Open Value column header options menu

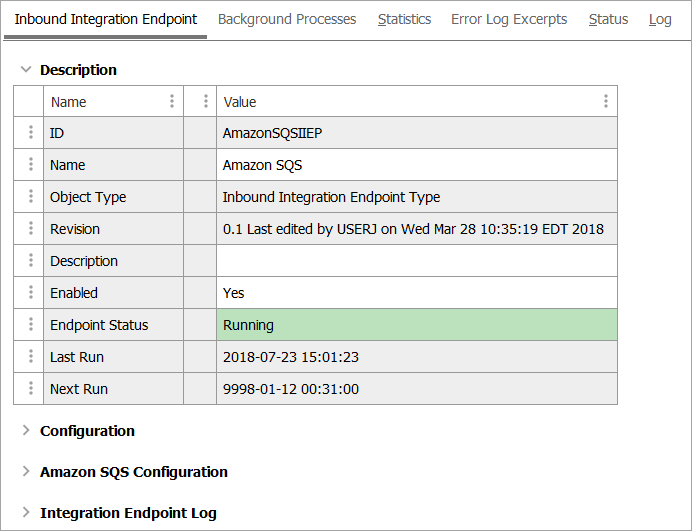[606, 101]
